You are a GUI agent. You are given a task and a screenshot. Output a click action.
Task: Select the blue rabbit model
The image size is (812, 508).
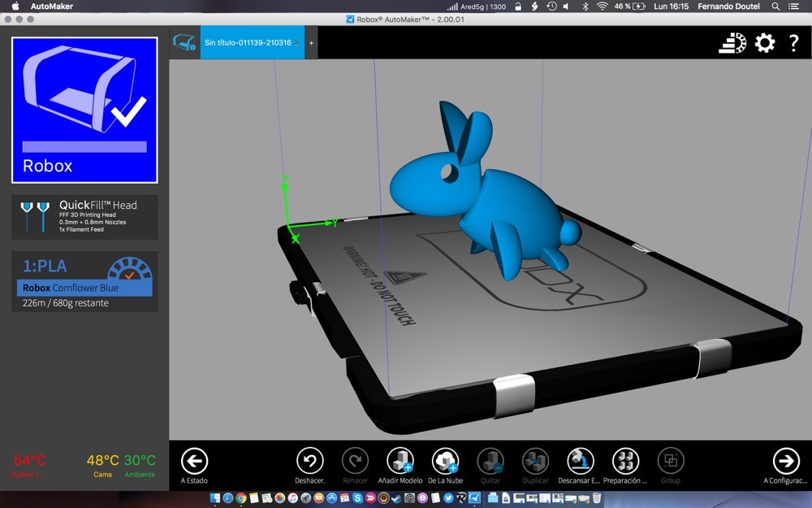(x=486, y=191)
